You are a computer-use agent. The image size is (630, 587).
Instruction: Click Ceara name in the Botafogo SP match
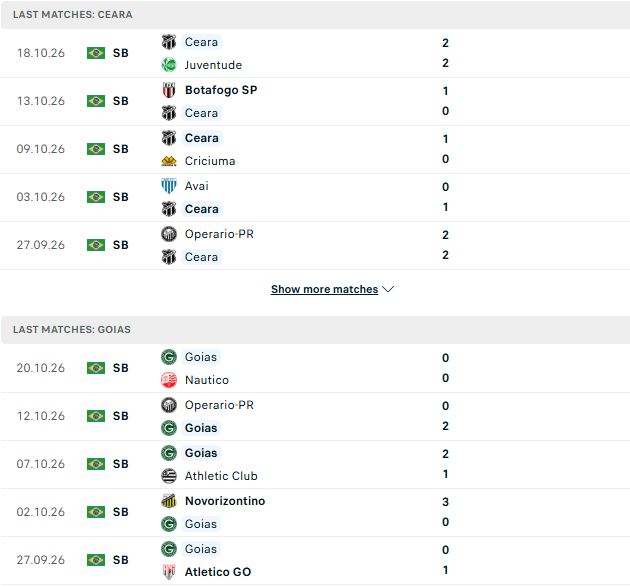[x=201, y=113]
